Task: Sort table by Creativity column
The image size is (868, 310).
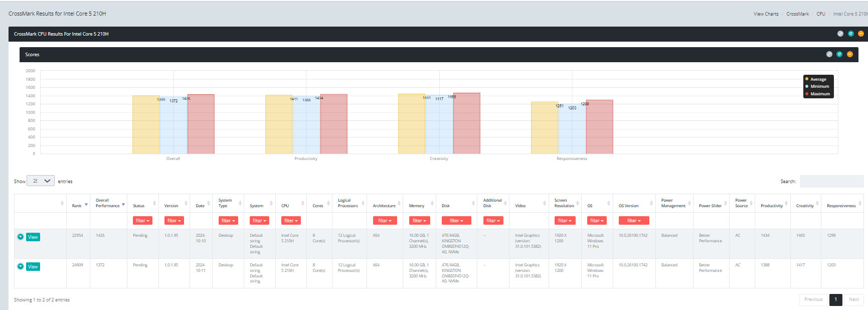Action: coord(805,203)
